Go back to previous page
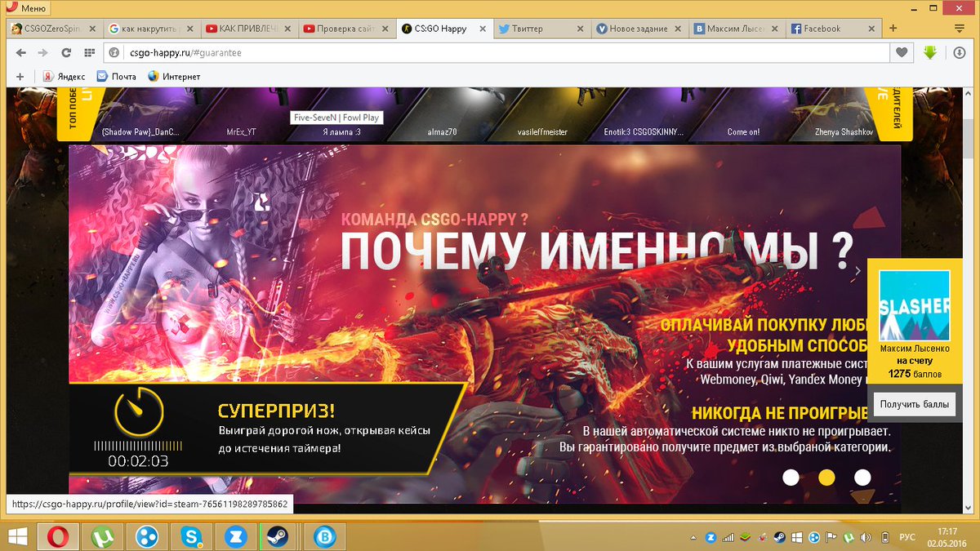980x551 pixels. coord(20,52)
